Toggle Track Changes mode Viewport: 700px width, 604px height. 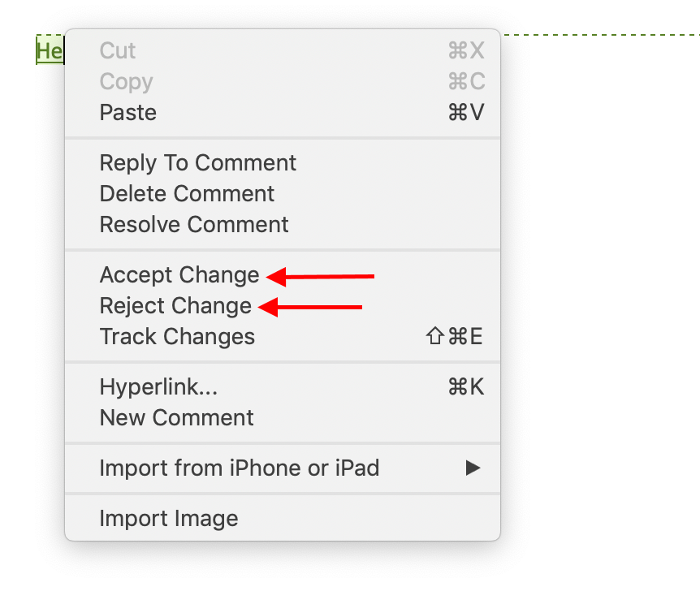point(176,336)
